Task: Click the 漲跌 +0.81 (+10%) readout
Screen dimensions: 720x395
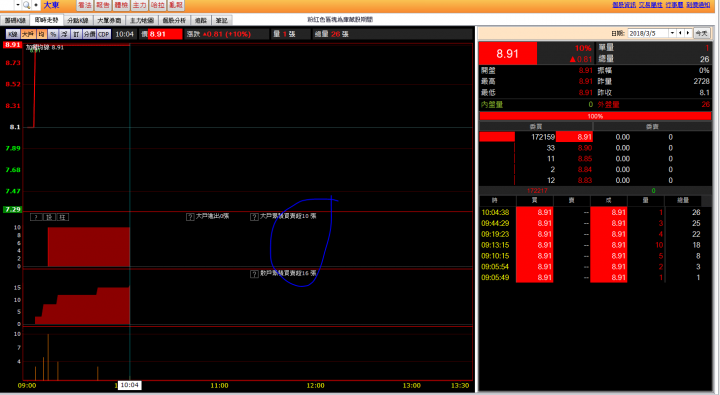Action: [219, 34]
